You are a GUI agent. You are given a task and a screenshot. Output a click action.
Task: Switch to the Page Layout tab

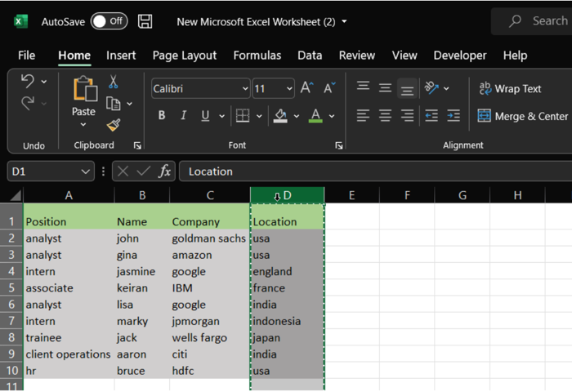[185, 56]
